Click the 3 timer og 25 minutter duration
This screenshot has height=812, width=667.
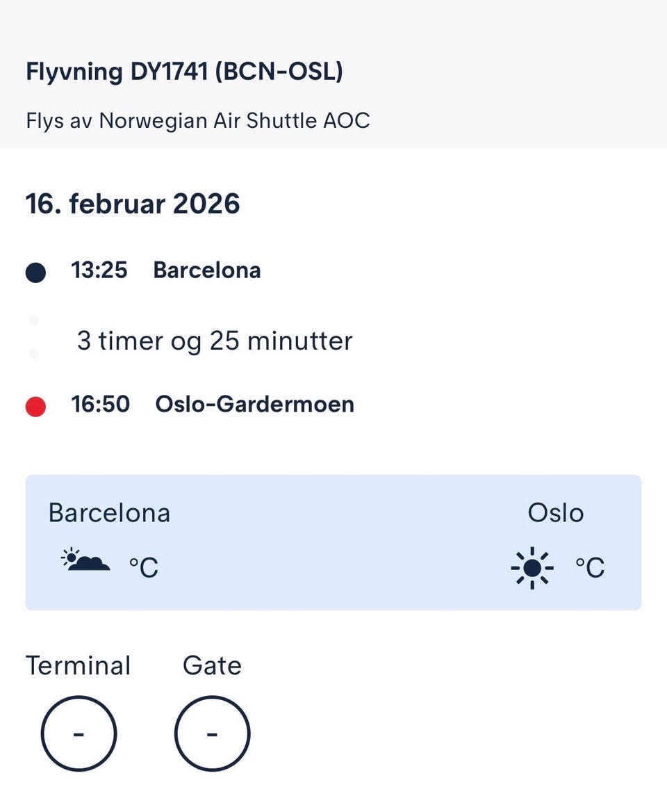(x=215, y=341)
